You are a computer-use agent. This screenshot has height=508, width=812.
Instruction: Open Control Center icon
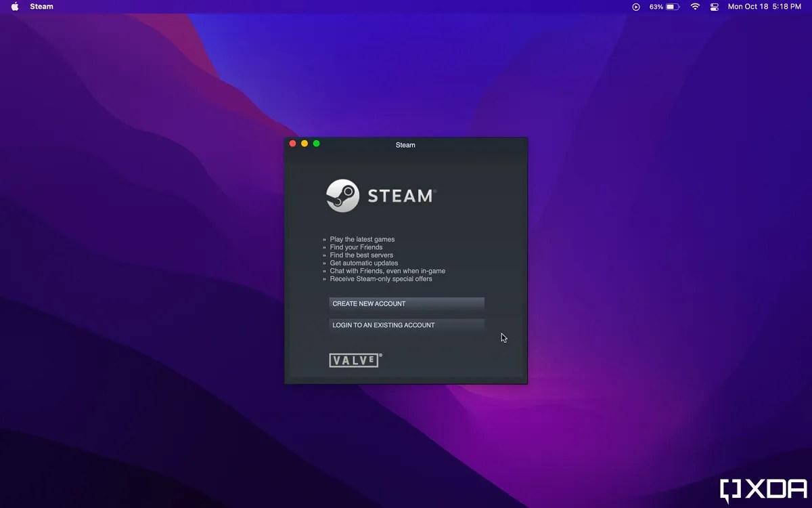(x=715, y=7)
